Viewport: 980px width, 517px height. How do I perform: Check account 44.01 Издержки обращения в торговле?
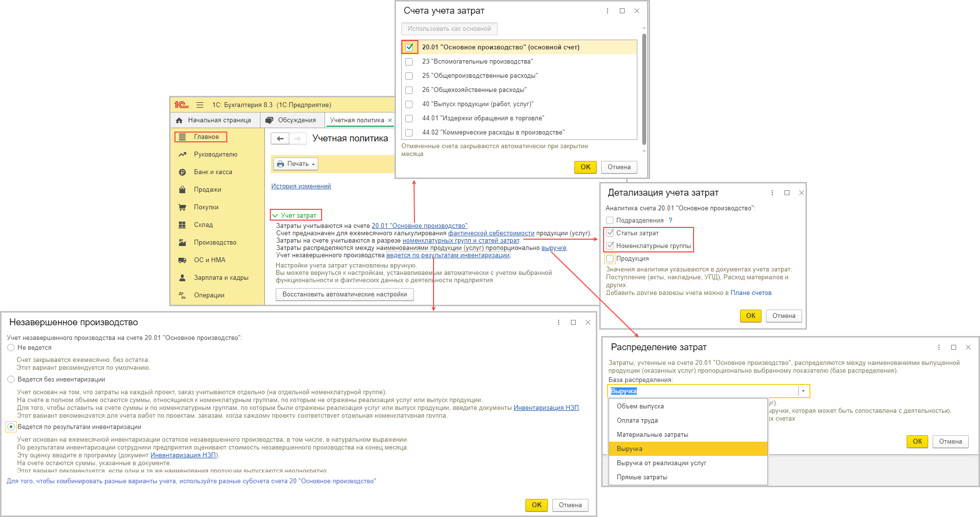(x=409, y=118)
